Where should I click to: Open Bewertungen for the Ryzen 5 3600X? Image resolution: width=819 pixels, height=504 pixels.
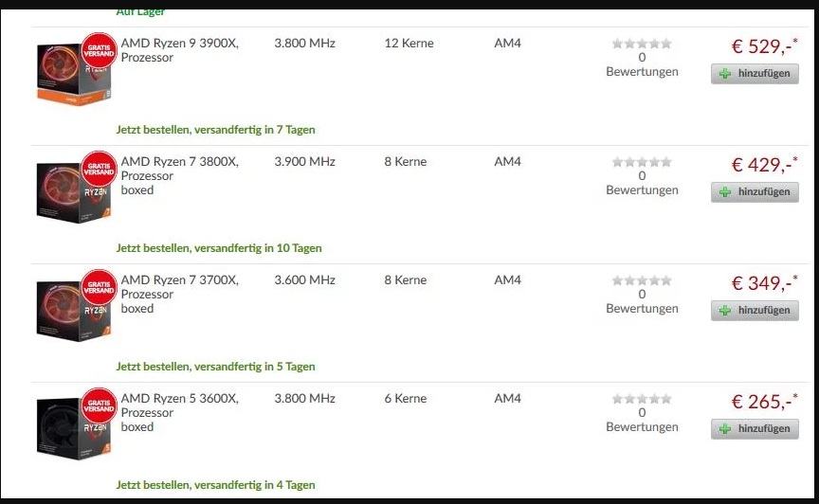click(642, 426)
